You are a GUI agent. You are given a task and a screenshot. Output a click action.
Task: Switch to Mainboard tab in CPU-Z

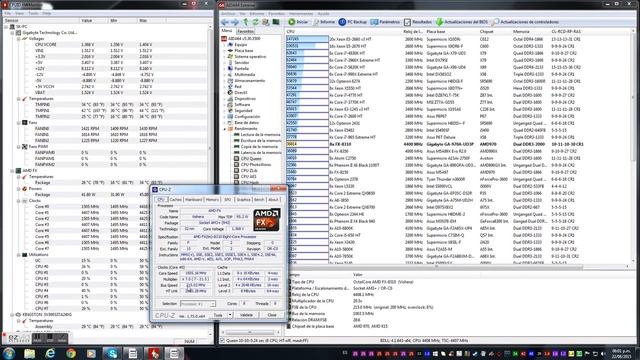tap(193, 200)
